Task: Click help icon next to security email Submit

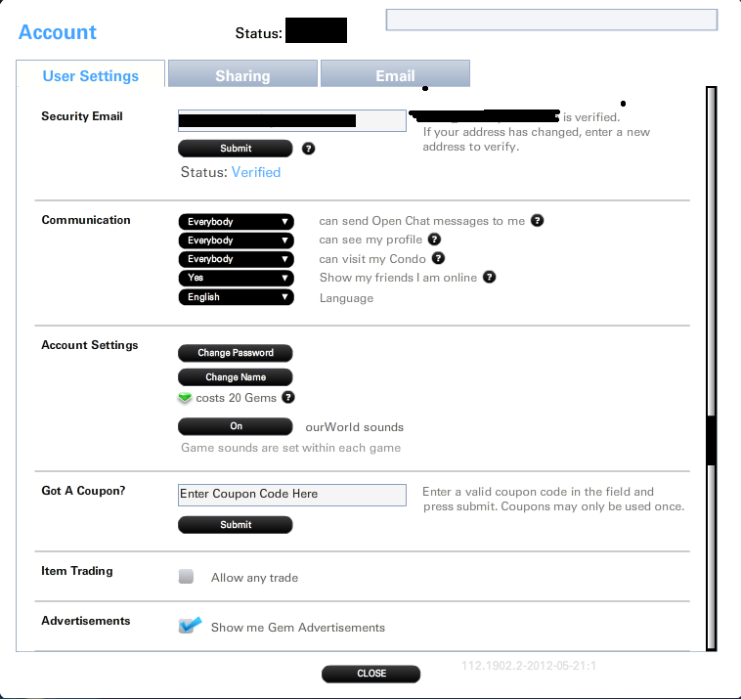Action: coord(309,150)
